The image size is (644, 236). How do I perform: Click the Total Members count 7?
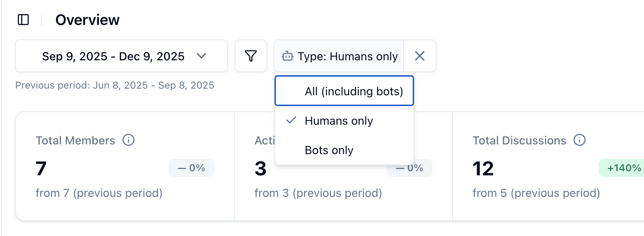pos(41,169)
